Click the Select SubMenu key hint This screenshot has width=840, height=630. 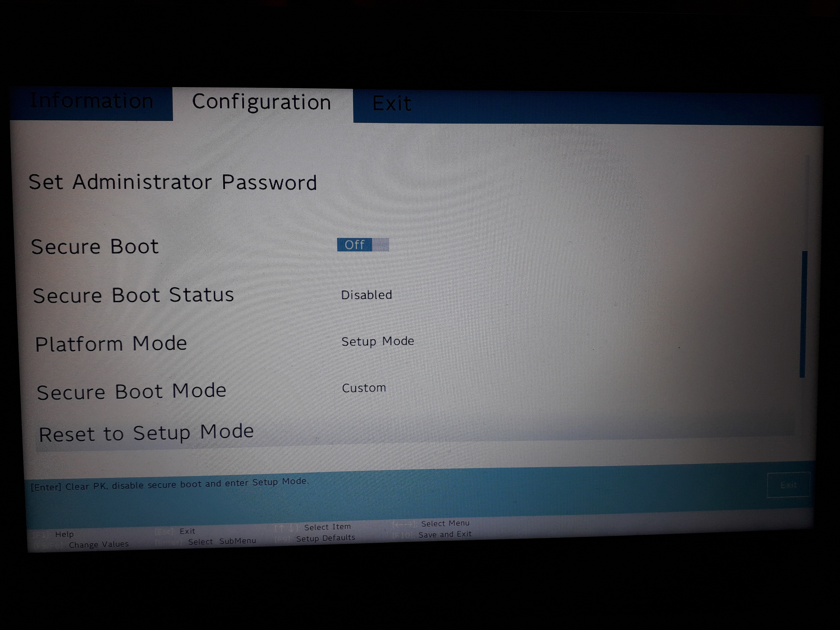pyautogui.click(x=222, y=541)
